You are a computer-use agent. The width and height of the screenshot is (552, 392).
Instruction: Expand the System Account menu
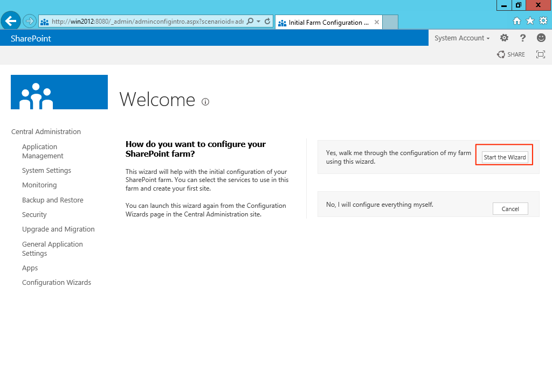click(x=462, y=38)
